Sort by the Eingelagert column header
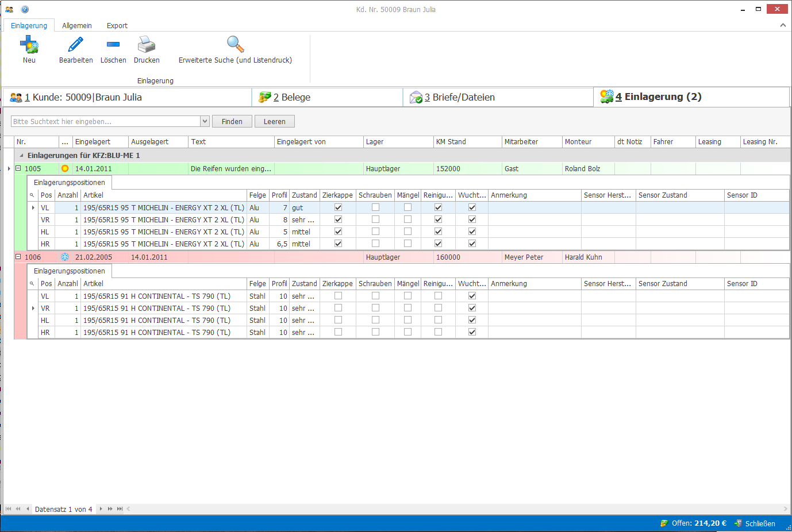Image resolution: width=792 pixels, height=532 pixels. (x=101, y=142)
